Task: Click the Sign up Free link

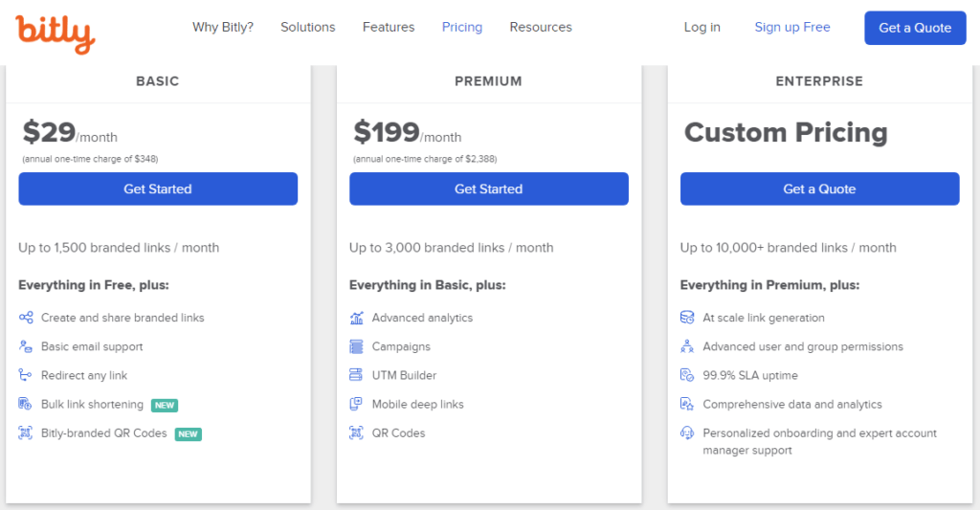Action: [792, 27]
